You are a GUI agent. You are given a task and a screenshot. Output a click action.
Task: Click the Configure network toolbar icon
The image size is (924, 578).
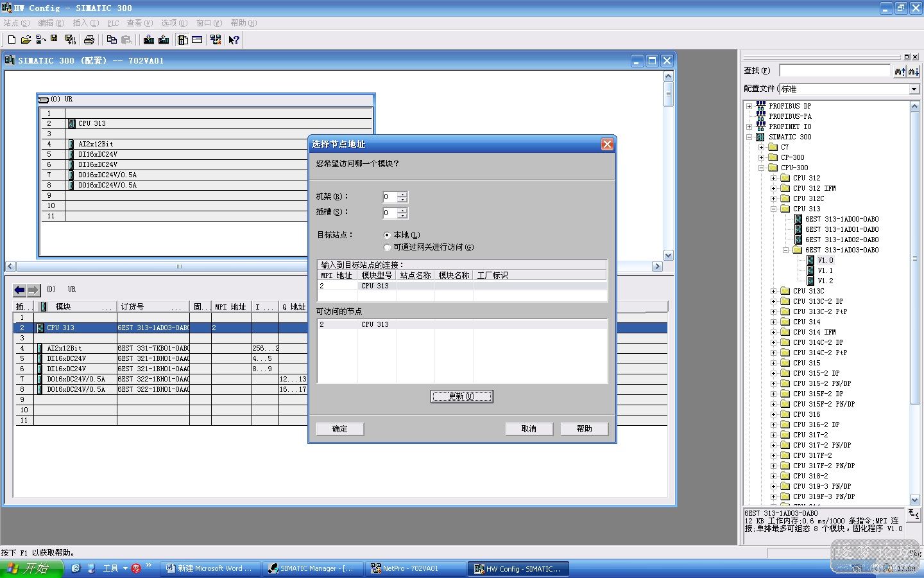[x=216, y=40]
